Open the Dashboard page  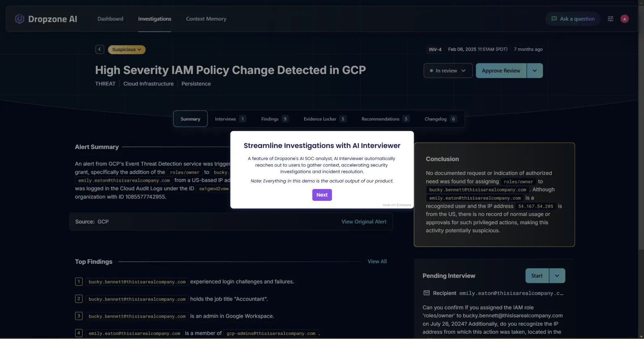[110, 19]
